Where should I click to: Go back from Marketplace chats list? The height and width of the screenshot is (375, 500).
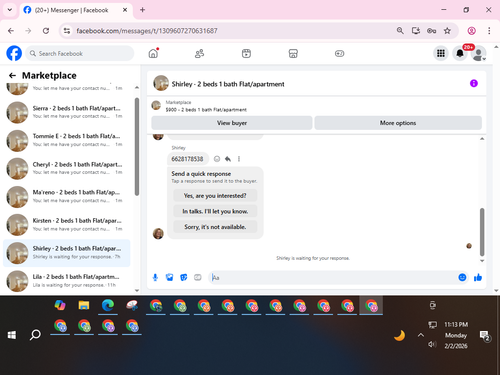click(x=12, y=76)
